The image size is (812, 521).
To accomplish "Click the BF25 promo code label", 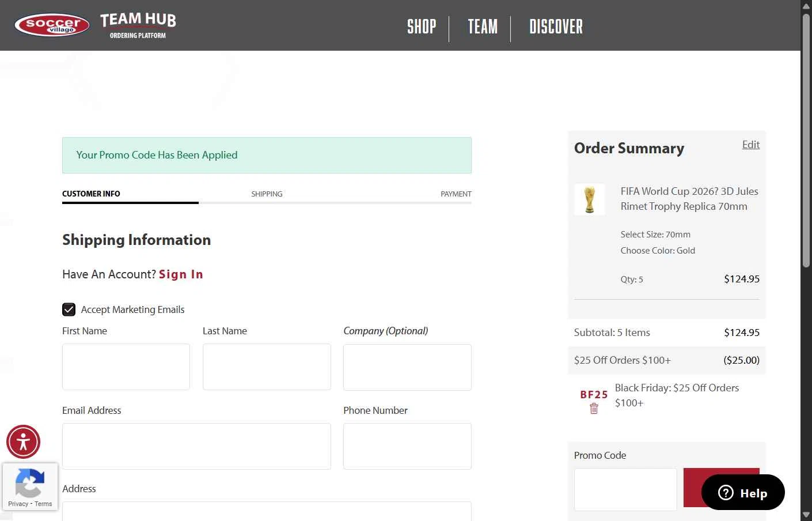I will point(594,395).
